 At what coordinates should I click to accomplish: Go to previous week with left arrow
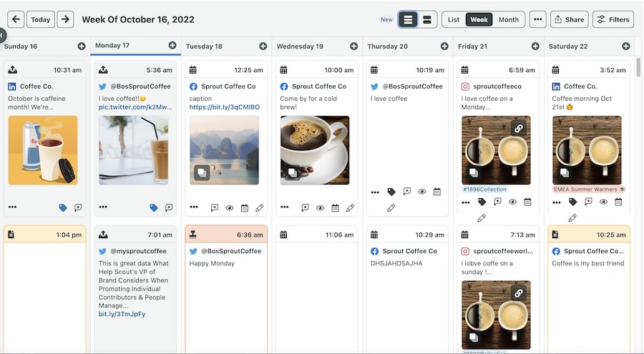pyautogui.click(x=16, y=19)
